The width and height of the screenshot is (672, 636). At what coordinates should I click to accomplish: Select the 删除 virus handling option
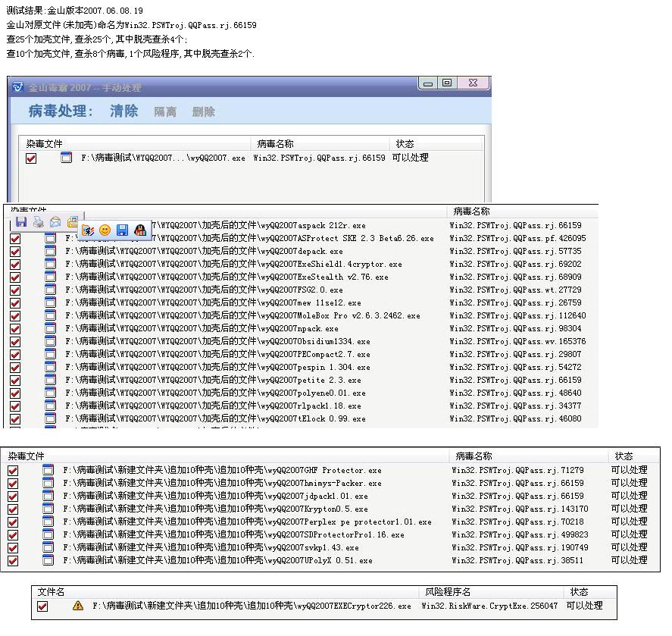[x=204, y=112]
